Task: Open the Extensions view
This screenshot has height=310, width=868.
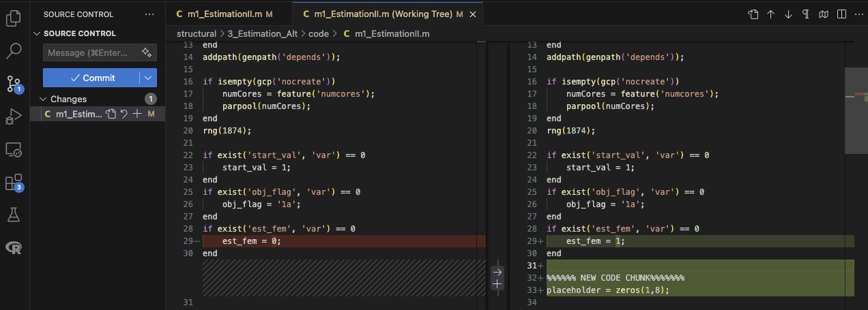Action: [14, 183]
